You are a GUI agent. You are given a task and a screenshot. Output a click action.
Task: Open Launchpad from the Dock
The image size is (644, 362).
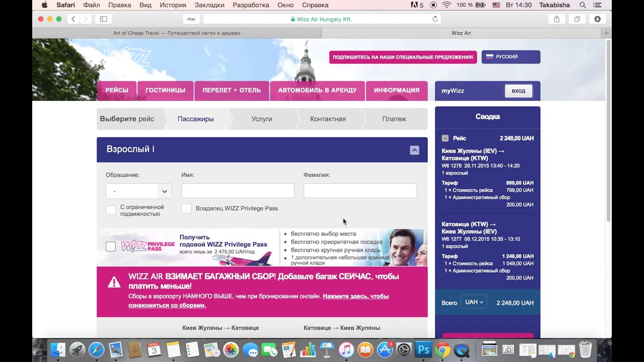coord(77,350)
